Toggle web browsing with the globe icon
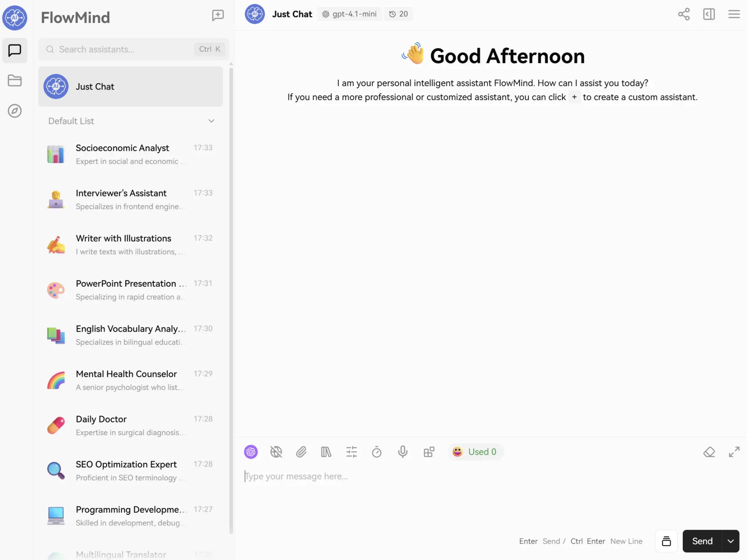The width and height of the screenshot is (747, 560). pyautogui.click(x=276, y=452)
